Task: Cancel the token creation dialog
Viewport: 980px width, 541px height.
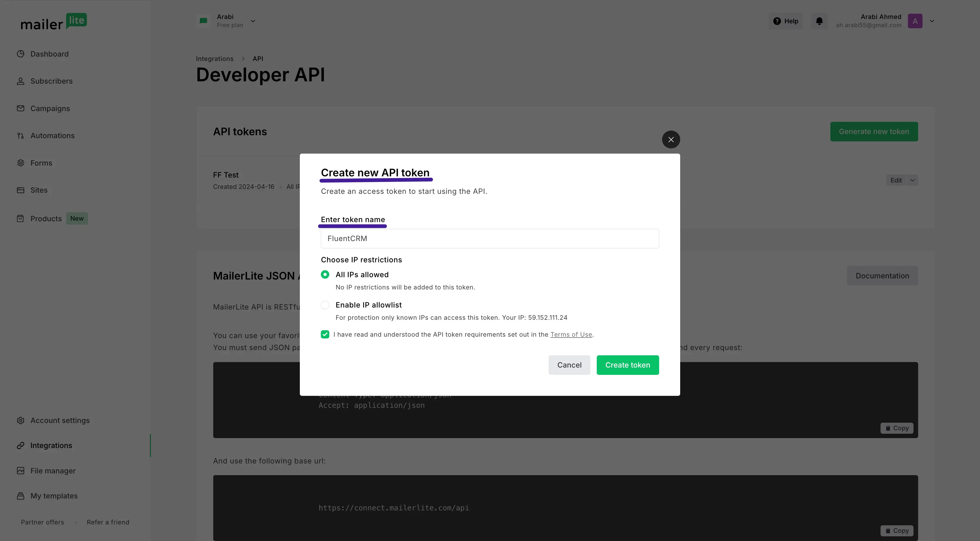Action: 569,365
